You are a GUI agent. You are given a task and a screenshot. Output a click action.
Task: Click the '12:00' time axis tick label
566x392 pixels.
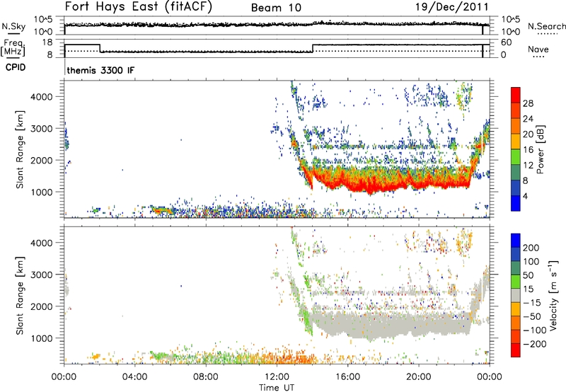(277, 376)
